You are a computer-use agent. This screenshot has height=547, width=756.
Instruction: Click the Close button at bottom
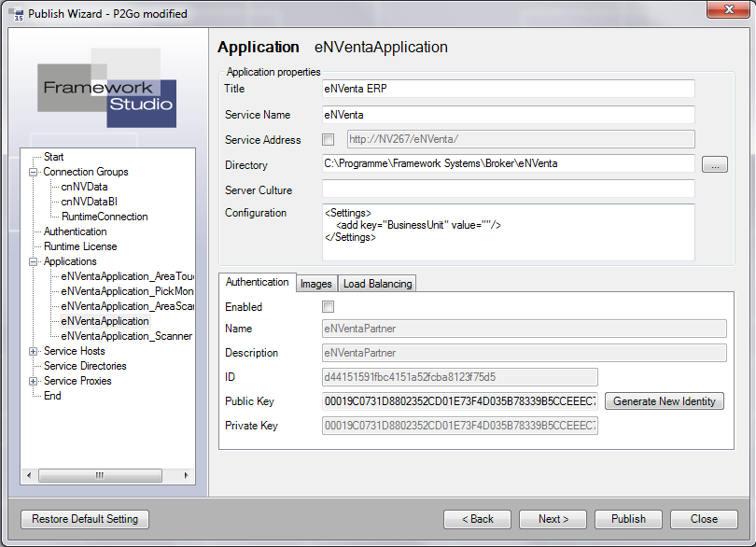tap(704, 519)
